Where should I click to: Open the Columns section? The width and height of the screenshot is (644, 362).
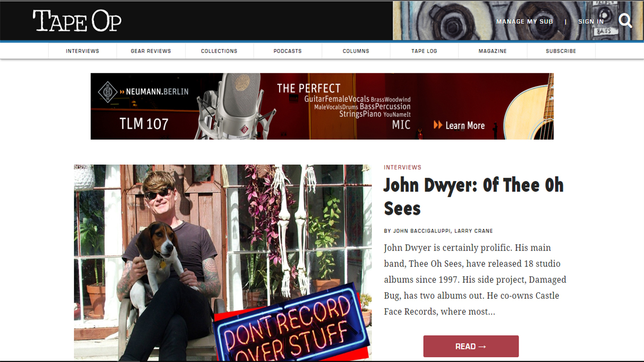pos(356,51)
